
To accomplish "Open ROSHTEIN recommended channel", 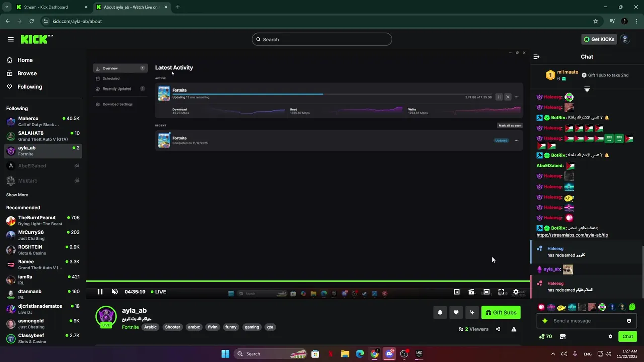I will coord(43,250).
